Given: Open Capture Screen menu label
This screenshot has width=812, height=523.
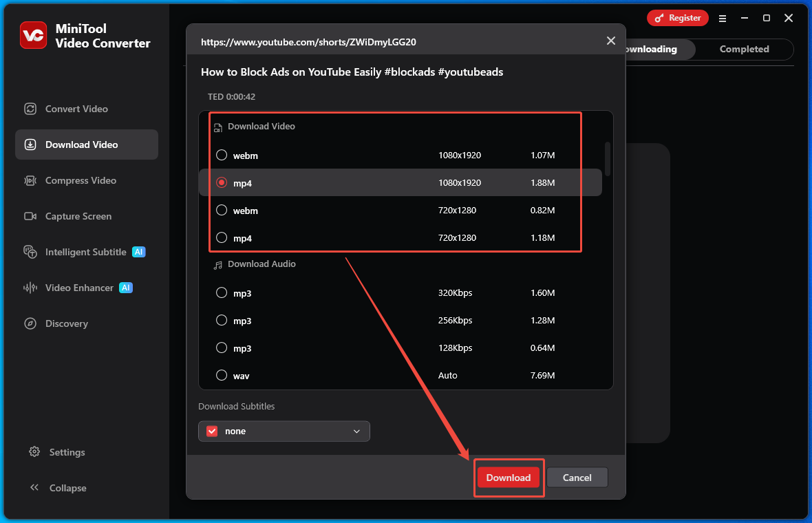Looking at the screenshot, I should click(x=78, y=216).
